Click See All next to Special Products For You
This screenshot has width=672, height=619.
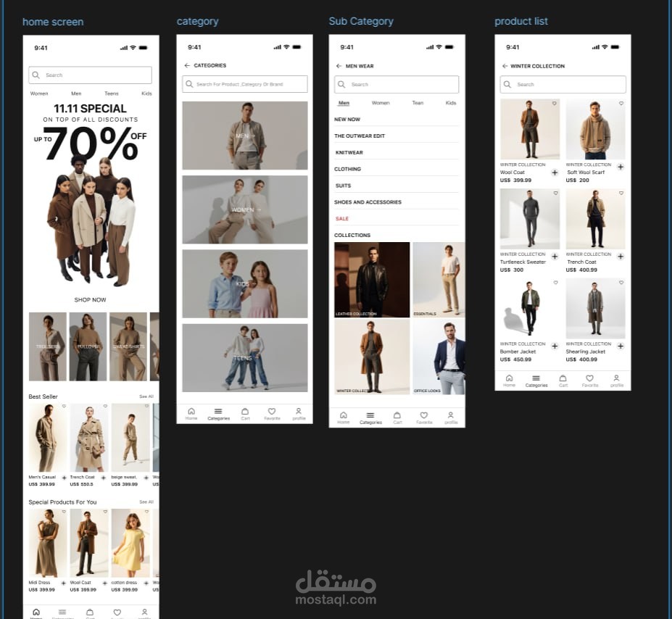146,502
